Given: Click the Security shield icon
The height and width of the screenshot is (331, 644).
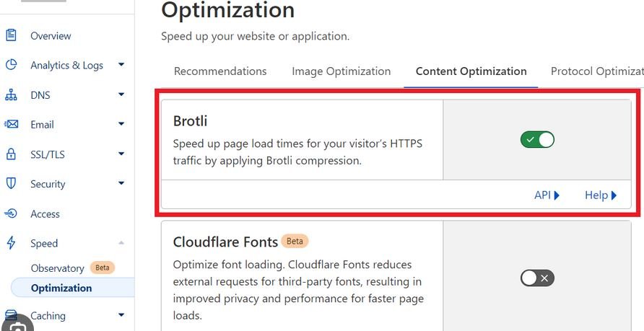Looking at the screenshot, I should (11, 184).
